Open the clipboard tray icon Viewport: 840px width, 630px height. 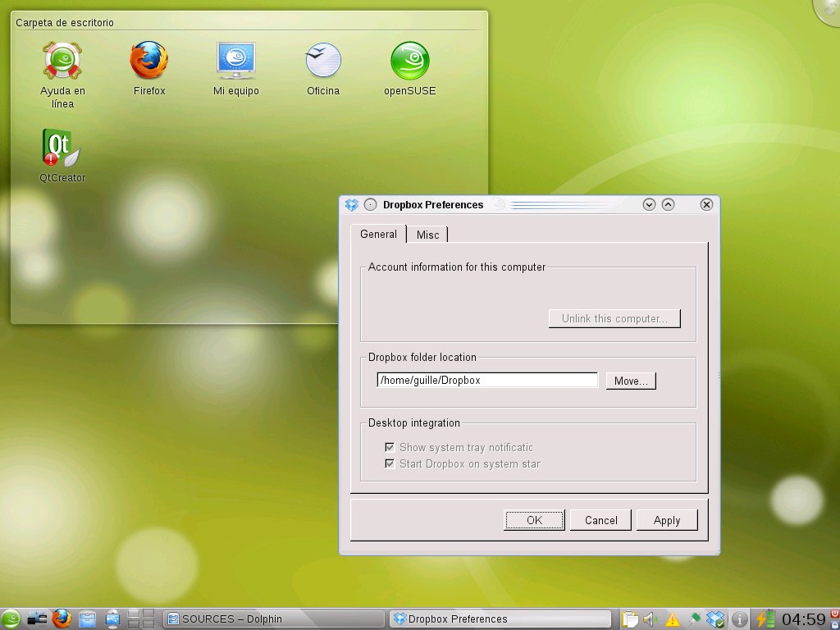[x=630, y=619]
